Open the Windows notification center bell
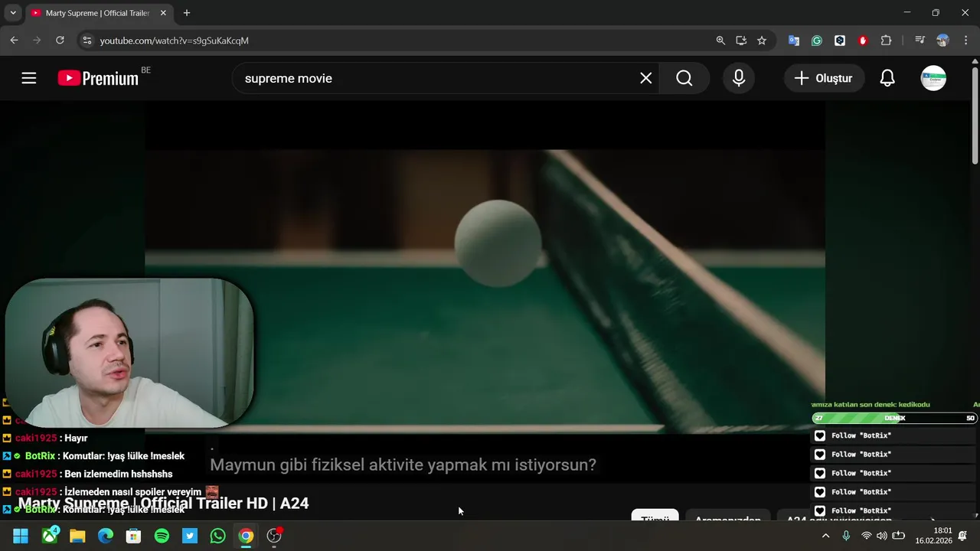 point(962,536)
